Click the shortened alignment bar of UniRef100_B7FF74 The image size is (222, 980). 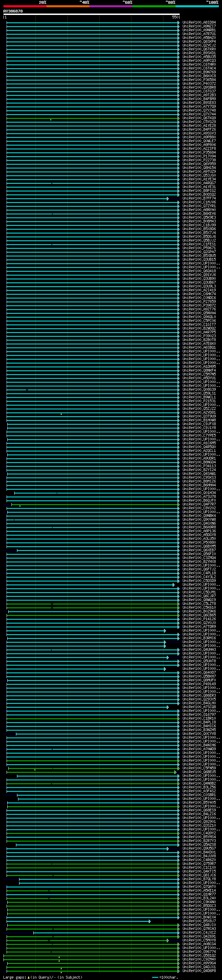pos(87,199)
